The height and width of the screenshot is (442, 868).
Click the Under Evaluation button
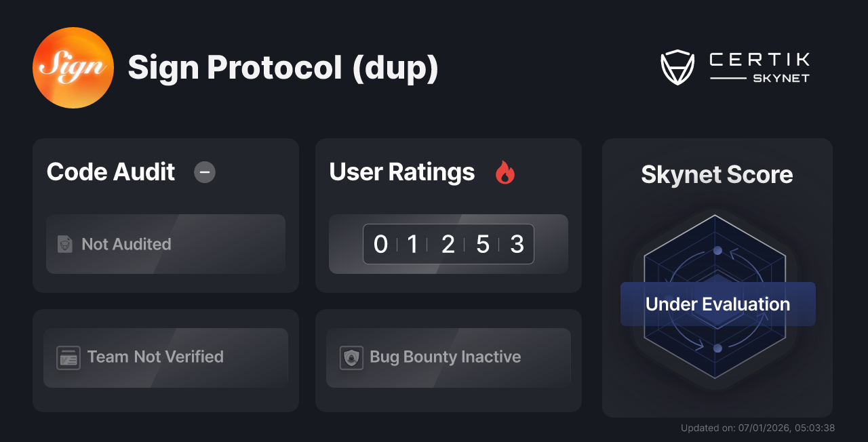click(717, 304)
